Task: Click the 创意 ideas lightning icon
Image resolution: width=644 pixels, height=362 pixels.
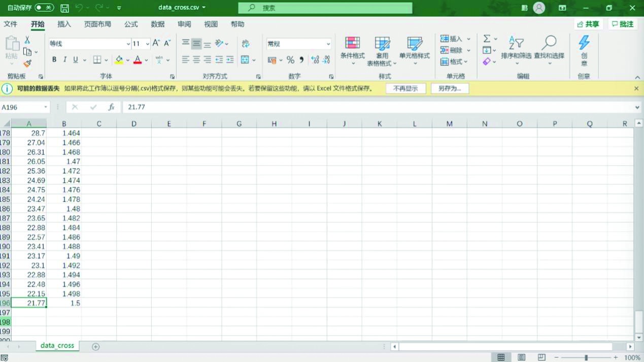Action: click(x=584, y=51)
